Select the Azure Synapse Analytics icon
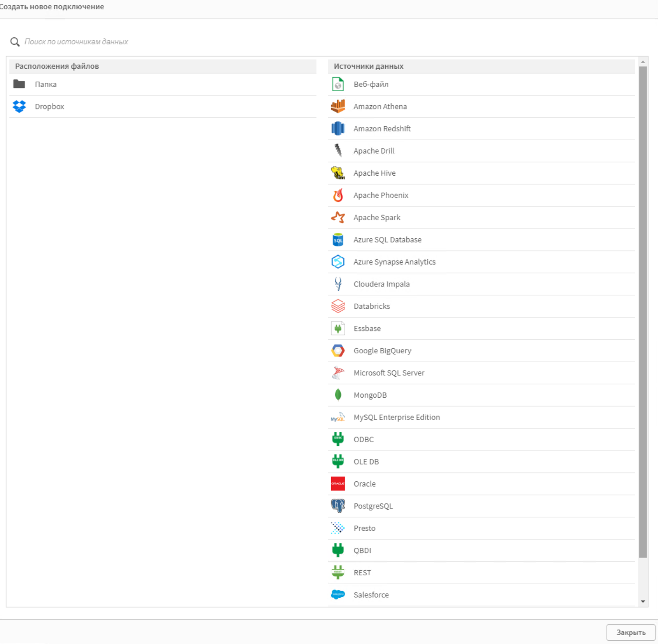 [338, 262]
